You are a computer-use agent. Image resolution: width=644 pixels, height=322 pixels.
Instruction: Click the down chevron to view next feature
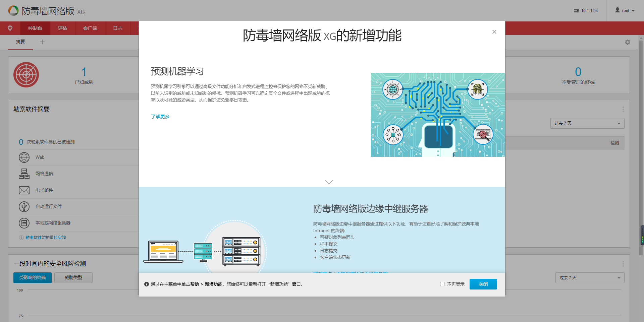(x=329, y=182)
